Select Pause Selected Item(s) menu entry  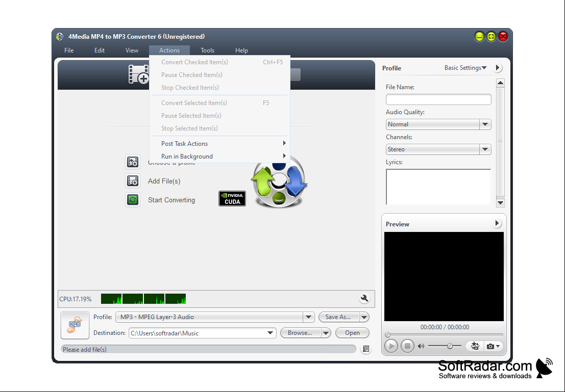pyautogui.click(x=220, y=116)
